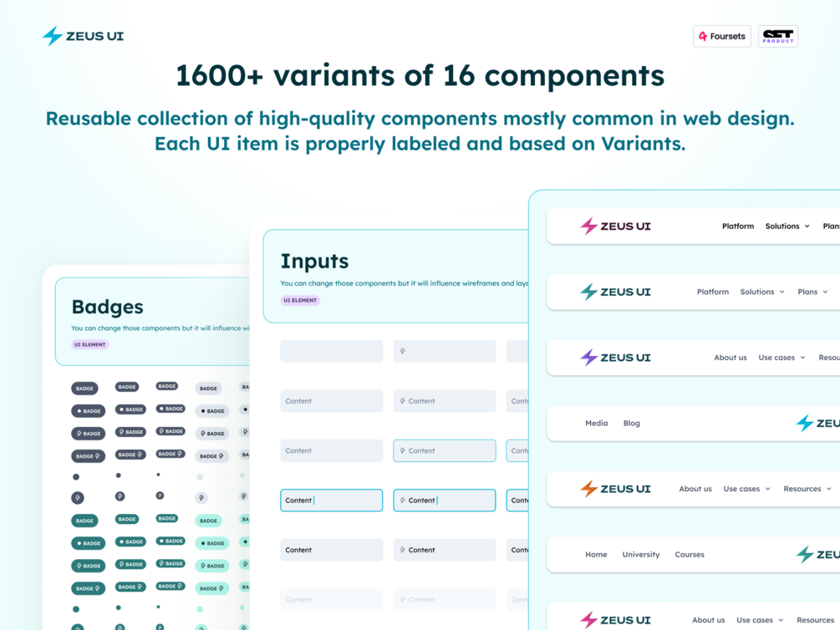Click the fully visible light grey plain BADGE pill

(x=208, y=389)
